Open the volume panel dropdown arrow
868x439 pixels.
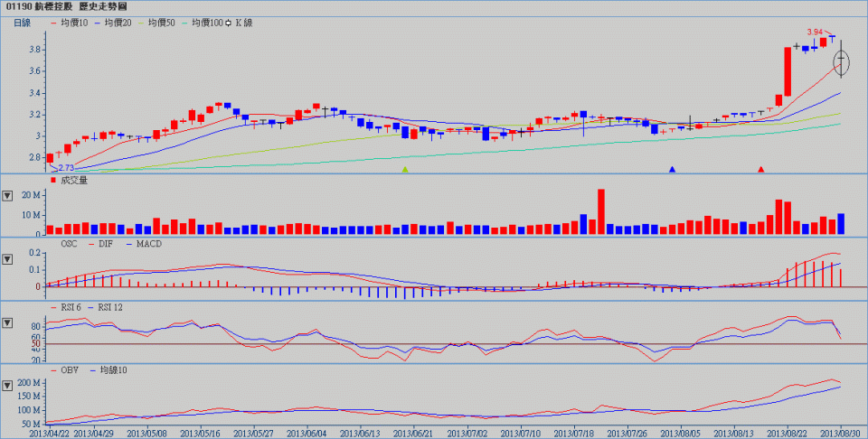(x=8, y=195)
